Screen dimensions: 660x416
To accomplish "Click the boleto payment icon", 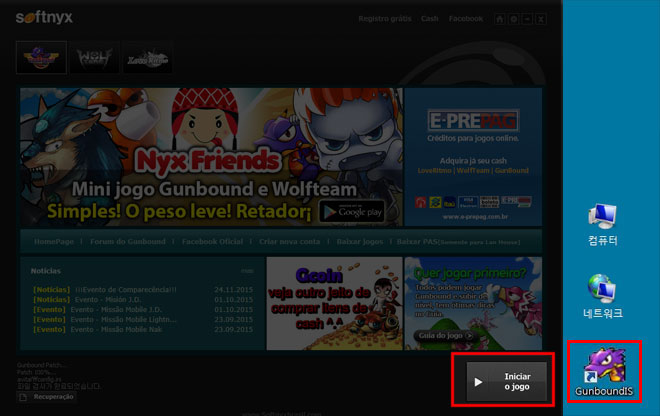I will click(x=490, y=203).
